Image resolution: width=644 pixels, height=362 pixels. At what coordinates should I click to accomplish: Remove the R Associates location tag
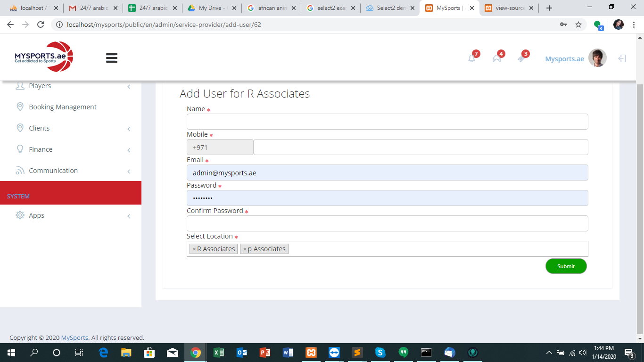[x=194, y=249]
